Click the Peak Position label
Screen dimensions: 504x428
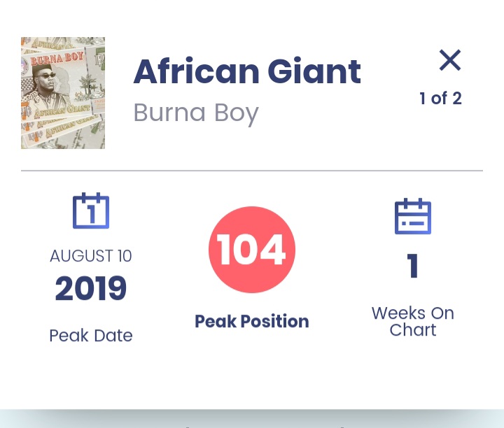point(252,322)
